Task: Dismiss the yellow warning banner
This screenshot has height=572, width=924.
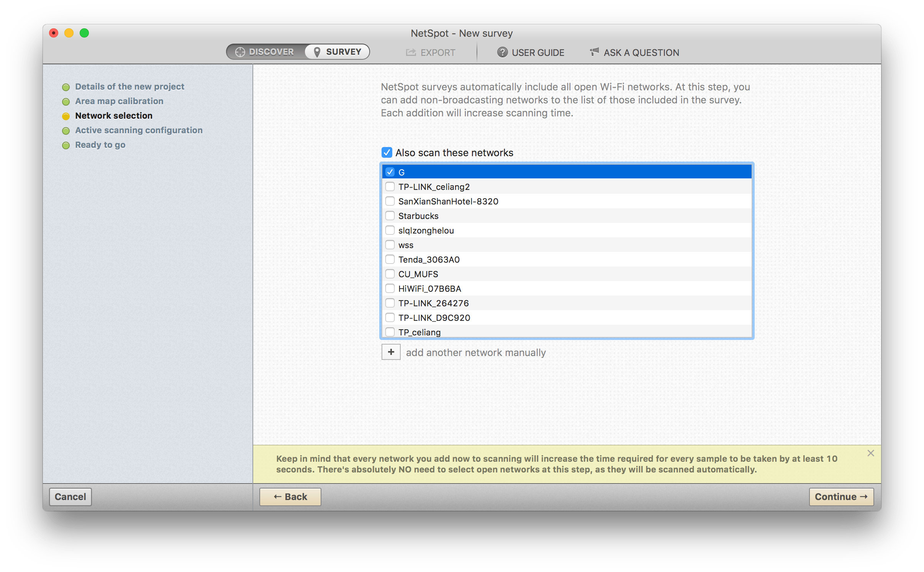Action: [x=870, y=453]
